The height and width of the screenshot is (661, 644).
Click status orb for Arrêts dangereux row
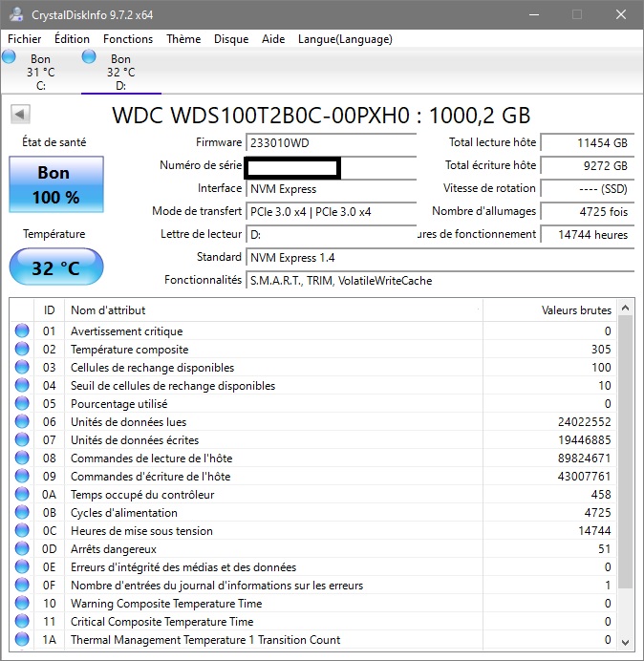point(22,549)
